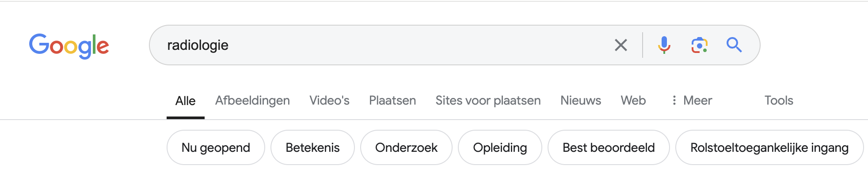The width and height of the screenshot is (868, 188).
Task: Select the Web results tab
Action: (x=633, y=101)
